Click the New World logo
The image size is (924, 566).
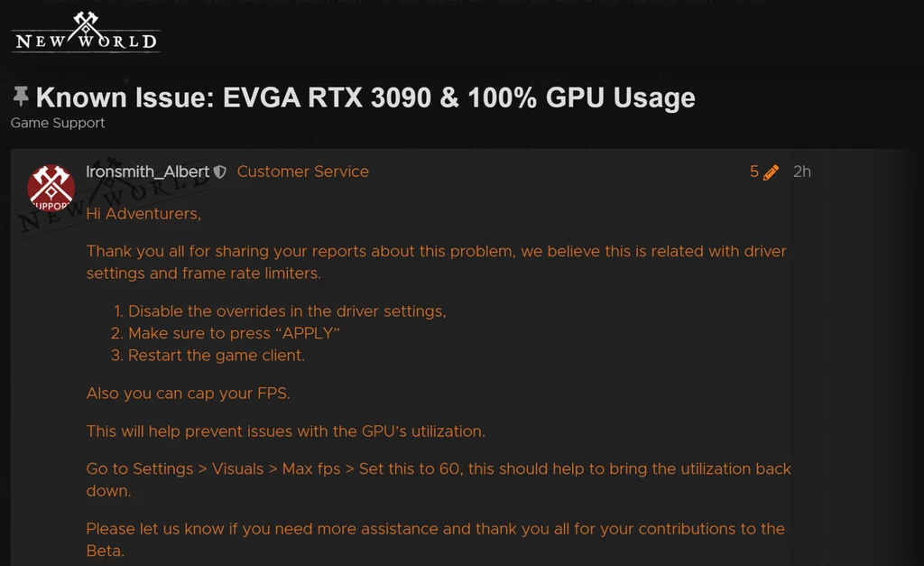coord(86,32)
